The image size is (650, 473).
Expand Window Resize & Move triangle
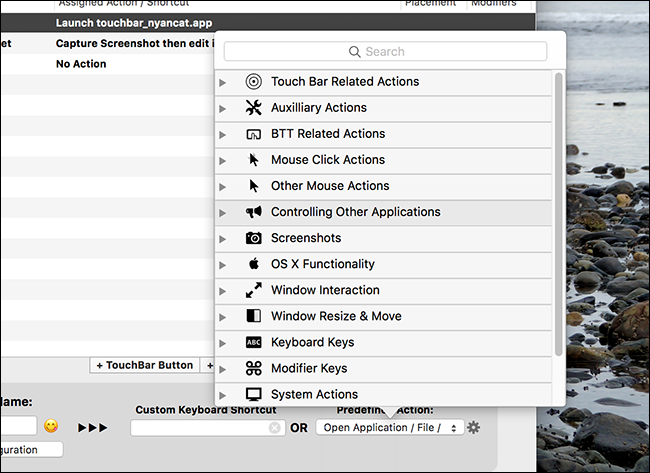click(x=223, y=317)
